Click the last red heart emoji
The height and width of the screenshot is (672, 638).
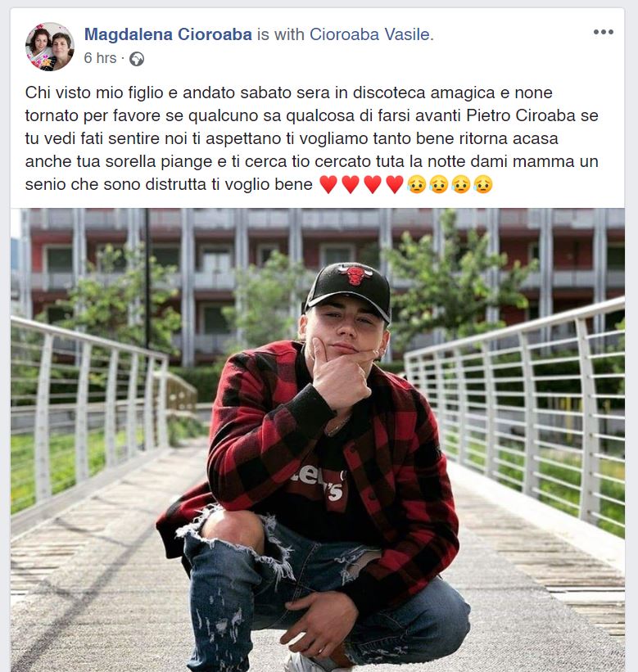tap(395, 185)
